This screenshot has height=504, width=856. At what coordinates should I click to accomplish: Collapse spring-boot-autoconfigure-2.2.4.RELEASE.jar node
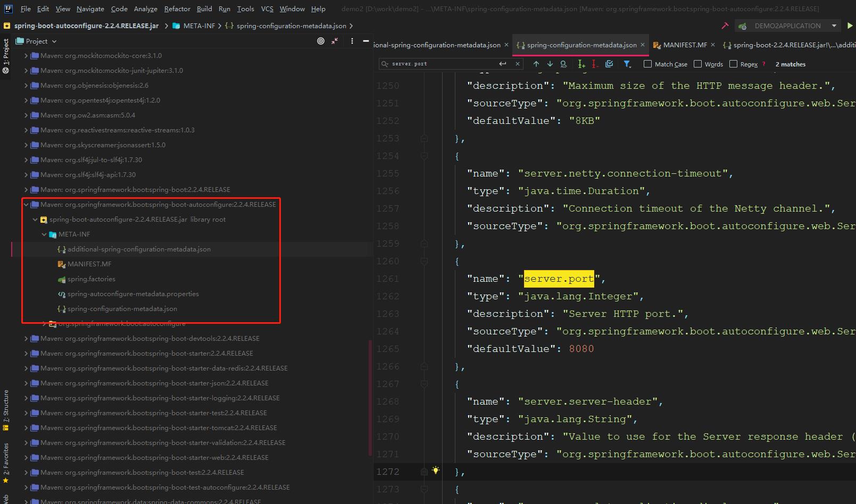(35, 219)
